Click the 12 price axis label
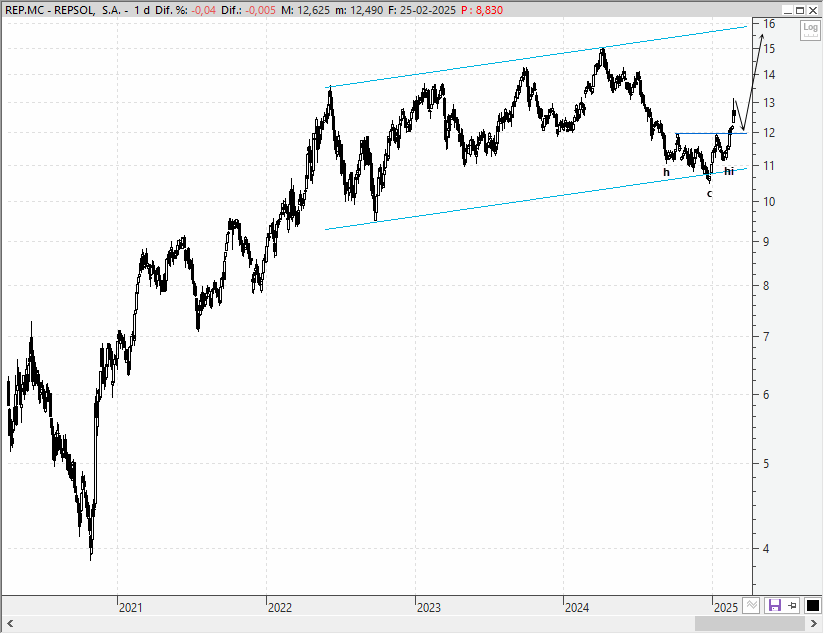Image resolution: width=824 pixels, height=634 pixels. click(769, 133)
